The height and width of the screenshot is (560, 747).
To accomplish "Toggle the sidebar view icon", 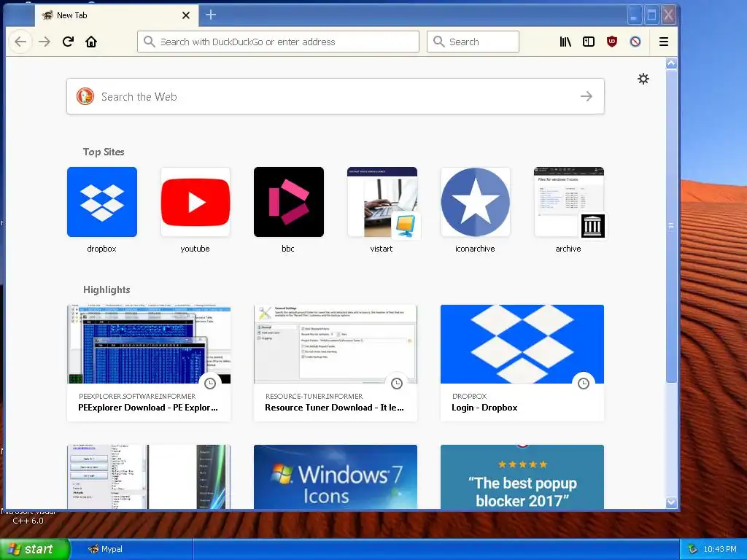I will pyautogui.click(x=589, y=42).
